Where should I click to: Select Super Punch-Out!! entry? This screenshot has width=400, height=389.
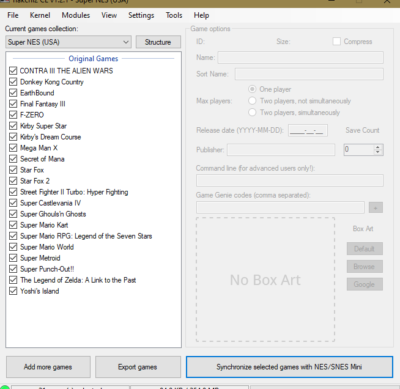coord(47,269)
